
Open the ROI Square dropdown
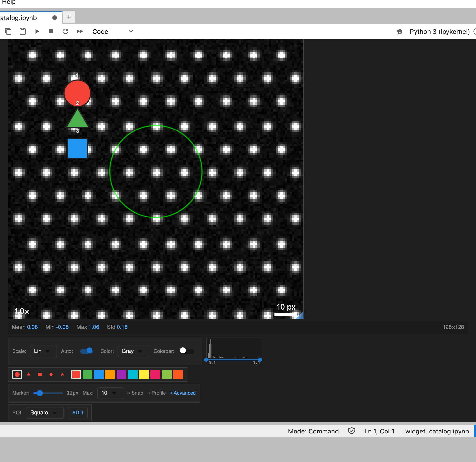[x=45, y=413]
